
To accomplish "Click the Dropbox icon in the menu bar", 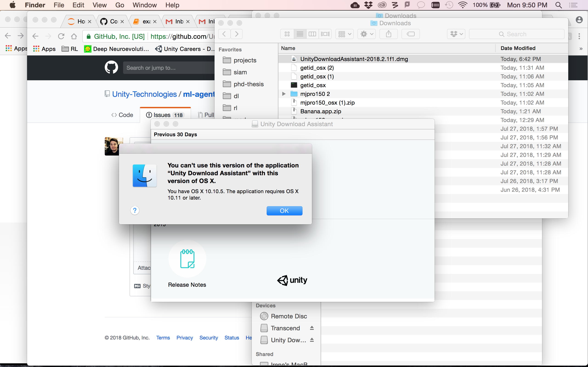I will (368, 5).
